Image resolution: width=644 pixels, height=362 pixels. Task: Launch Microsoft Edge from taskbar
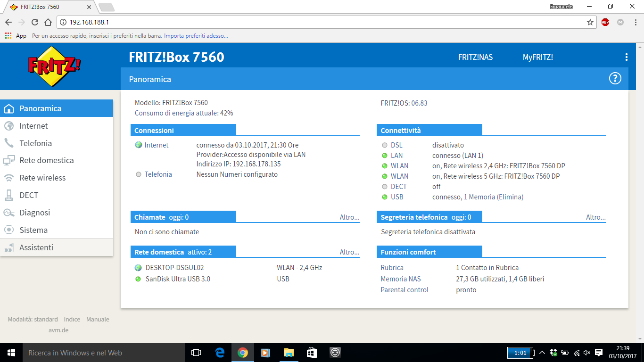[220, 353]
